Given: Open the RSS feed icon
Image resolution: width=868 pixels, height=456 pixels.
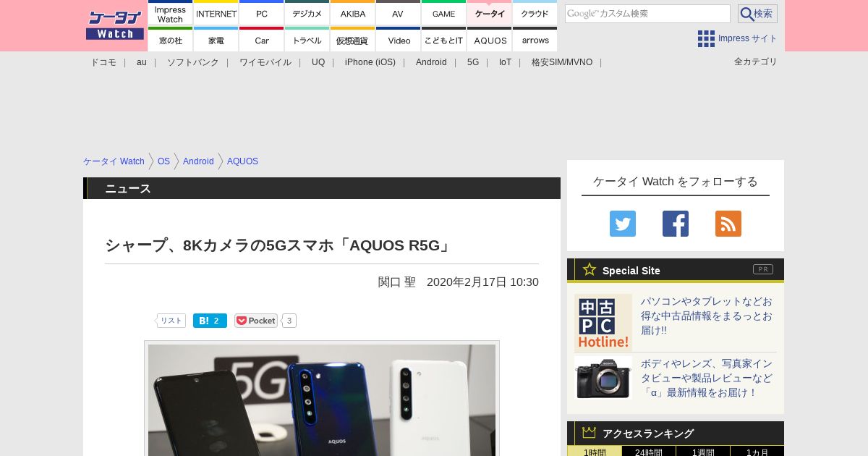Looking at the screenshot, I should point(728,224).
